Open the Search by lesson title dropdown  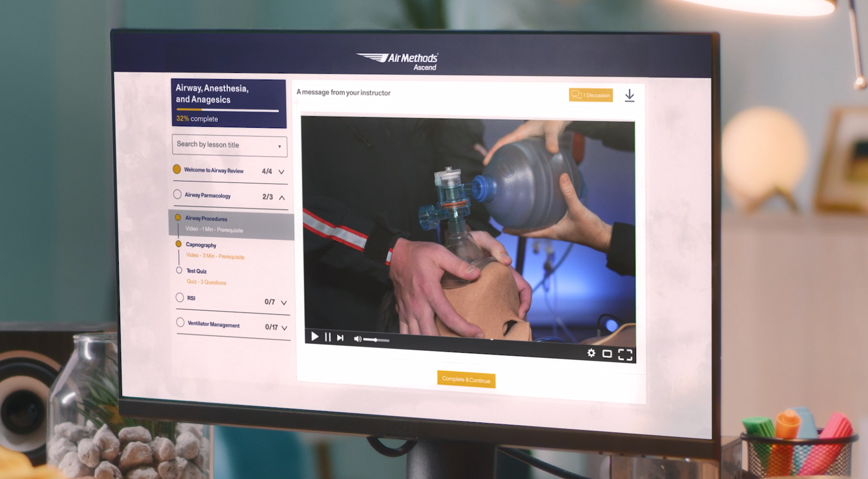pos(230,145)
